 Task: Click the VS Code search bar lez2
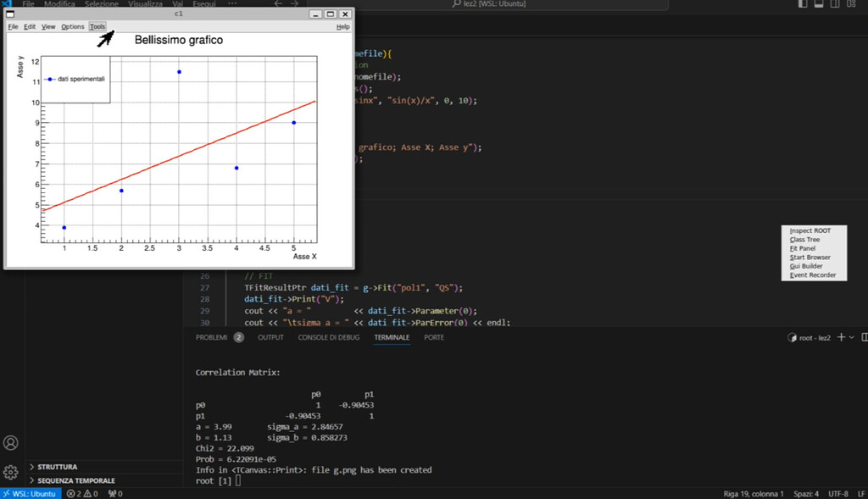tap(492, 4)
